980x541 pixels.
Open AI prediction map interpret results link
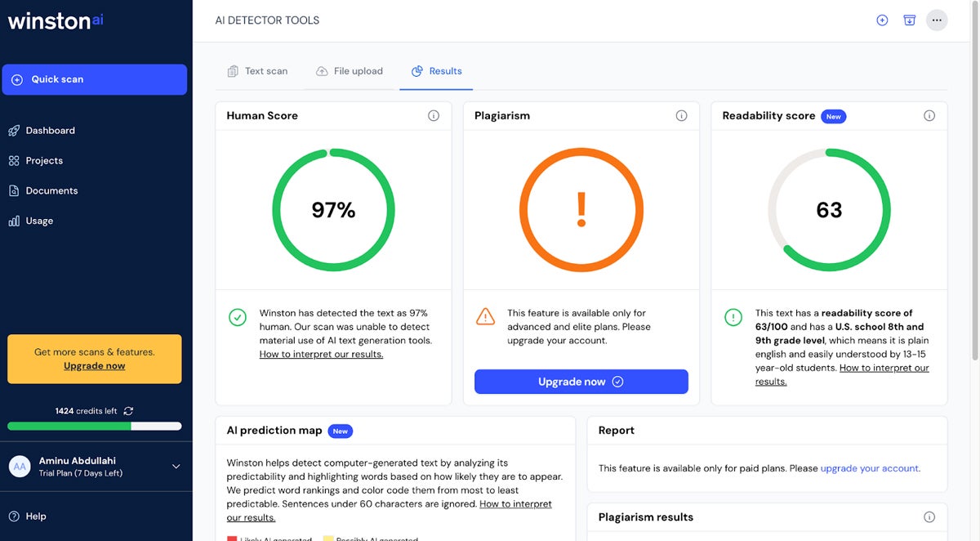click(390, 511)
